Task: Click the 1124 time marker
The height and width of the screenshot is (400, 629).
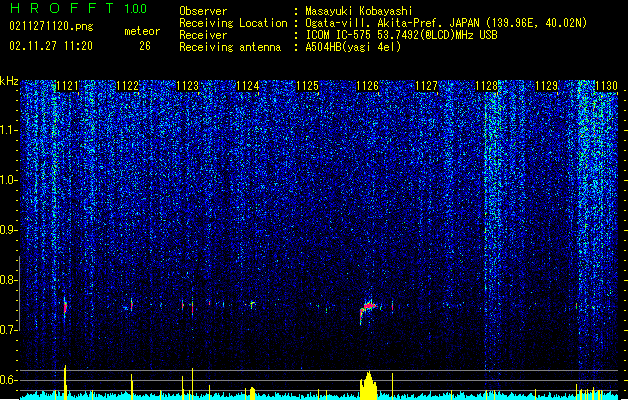Action: click(x=248, y=86)
